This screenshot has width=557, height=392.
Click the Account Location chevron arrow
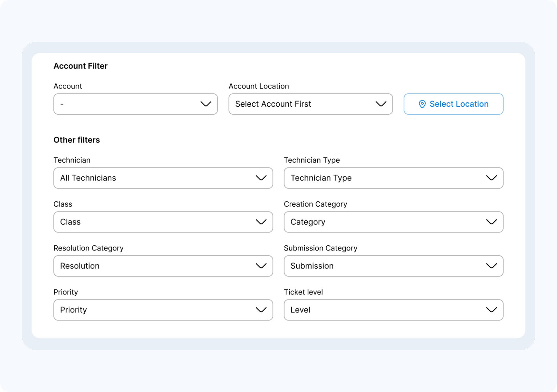pyautogui.click(x=381, y=104)
